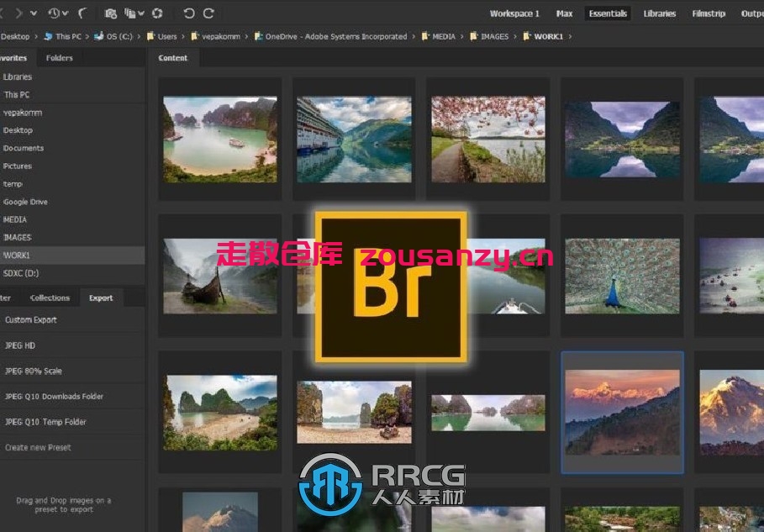
Task: Go forward using the toolbar forward arrow
Action: 18,13
